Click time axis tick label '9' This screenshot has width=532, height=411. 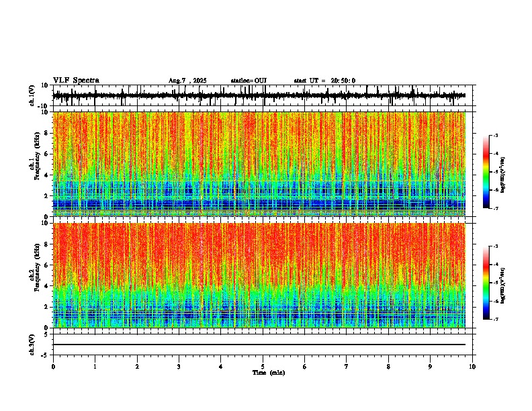point(430,367)
